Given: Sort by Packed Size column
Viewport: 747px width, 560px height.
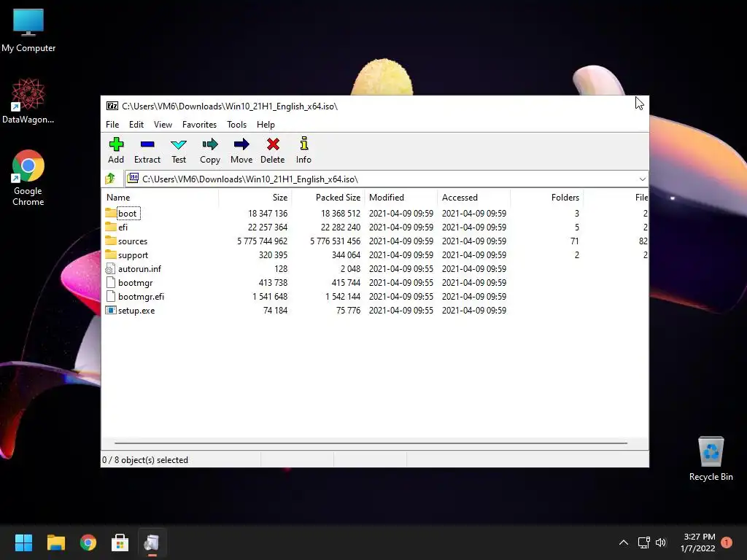Looking at the screenshot, I should [x=328, y=197].
